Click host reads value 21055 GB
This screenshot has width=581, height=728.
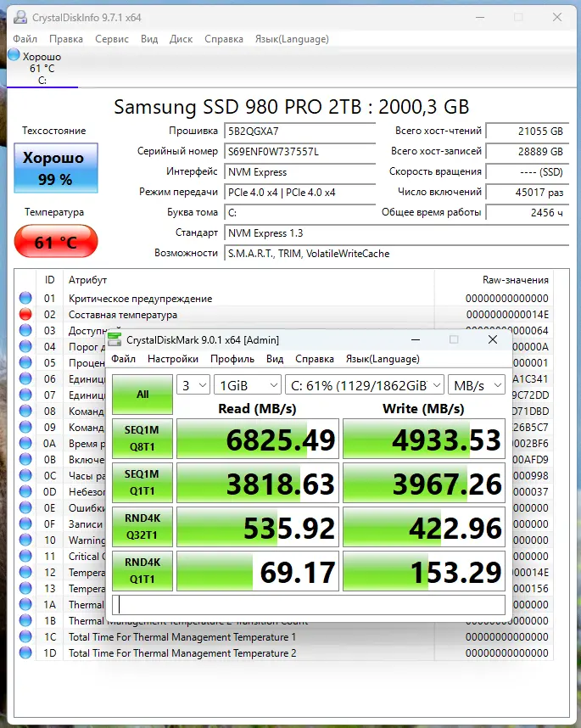point(528,131)
